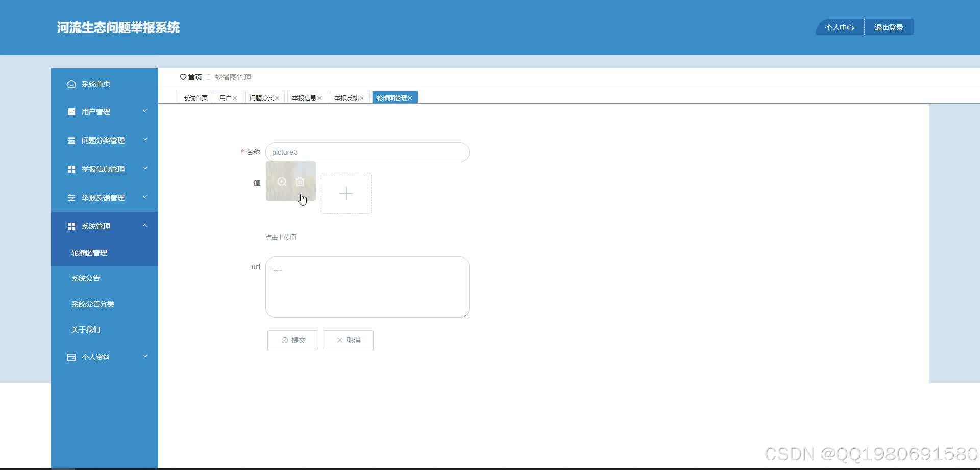Open the 系统公告 menu item
Image resolution: width=980 pixels, height=470 pixels.
tap(85, 278)
